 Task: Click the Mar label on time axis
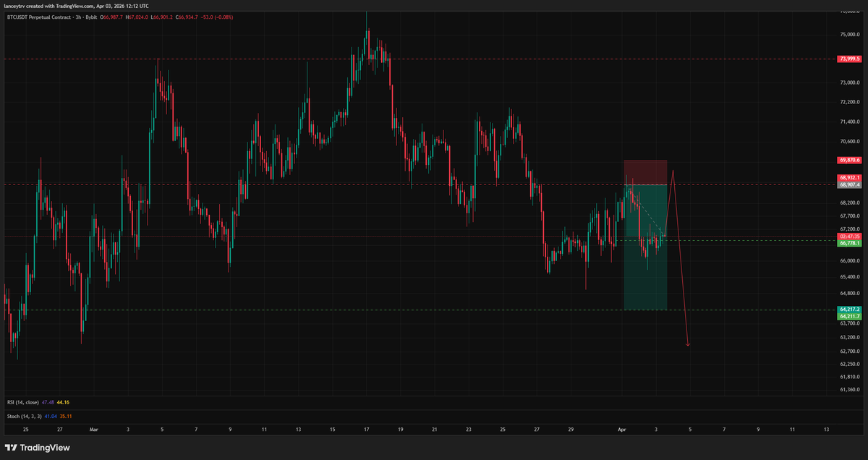(93, 430)
